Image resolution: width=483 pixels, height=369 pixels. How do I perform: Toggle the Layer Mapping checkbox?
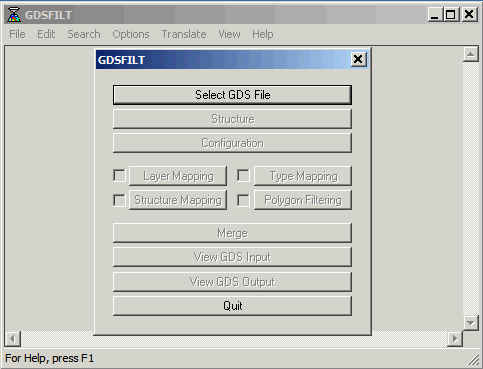tap(119, 176)
